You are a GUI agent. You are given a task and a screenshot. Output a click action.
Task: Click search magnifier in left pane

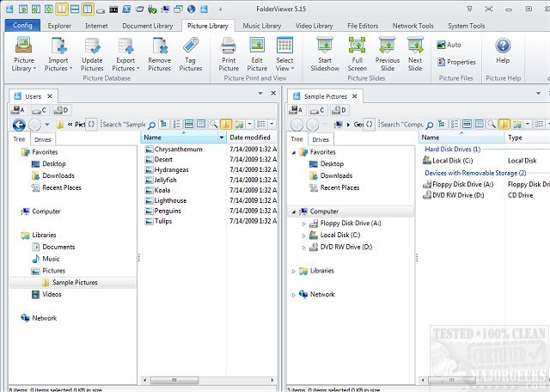click(151, 125)
